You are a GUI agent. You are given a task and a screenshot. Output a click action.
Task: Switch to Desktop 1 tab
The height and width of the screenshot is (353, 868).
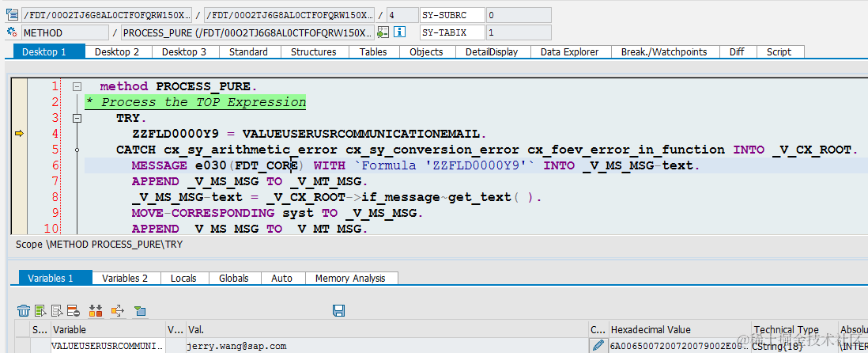(49, 51)
